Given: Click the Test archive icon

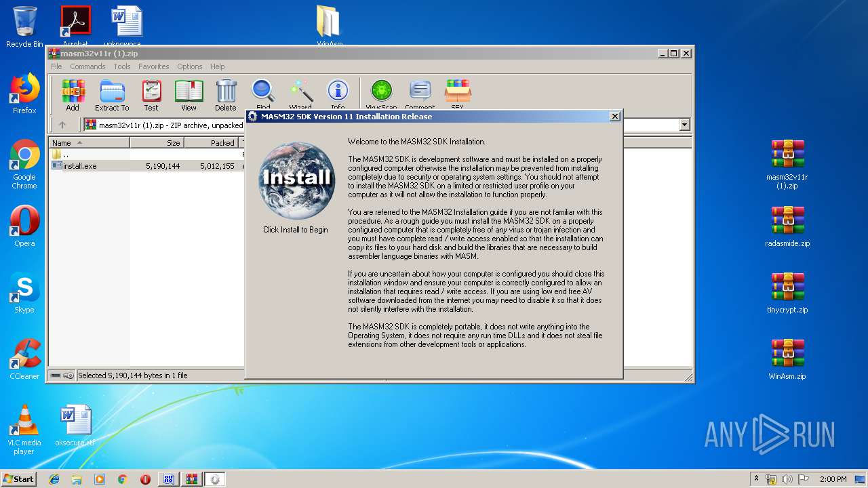Looking at the screenshot, I should [x=151, y=95].
